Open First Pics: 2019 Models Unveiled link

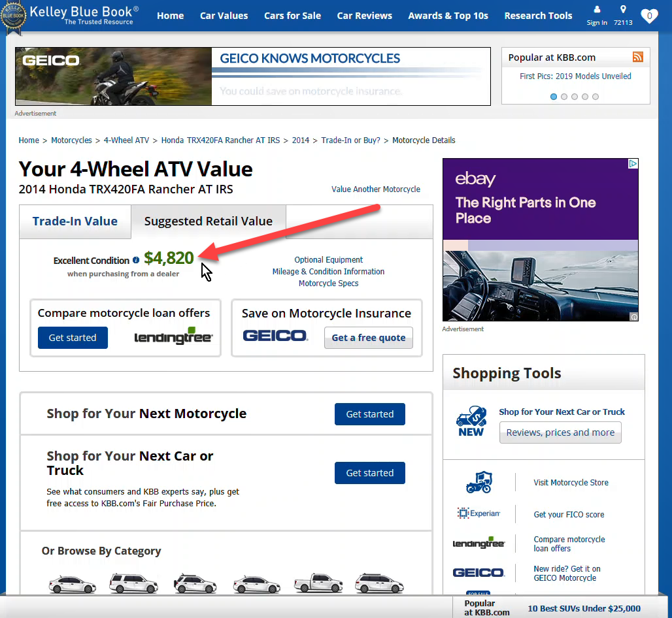pos(575,76)
